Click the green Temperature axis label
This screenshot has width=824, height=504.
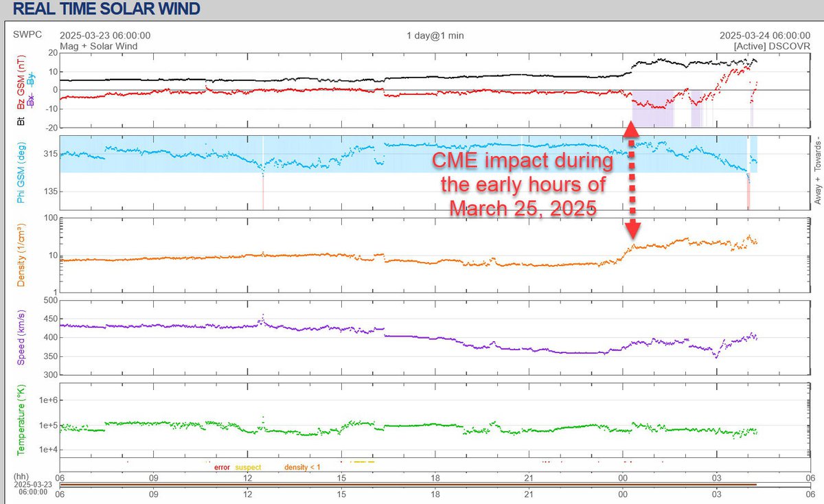pyautogui.click(x=21, y=420)
